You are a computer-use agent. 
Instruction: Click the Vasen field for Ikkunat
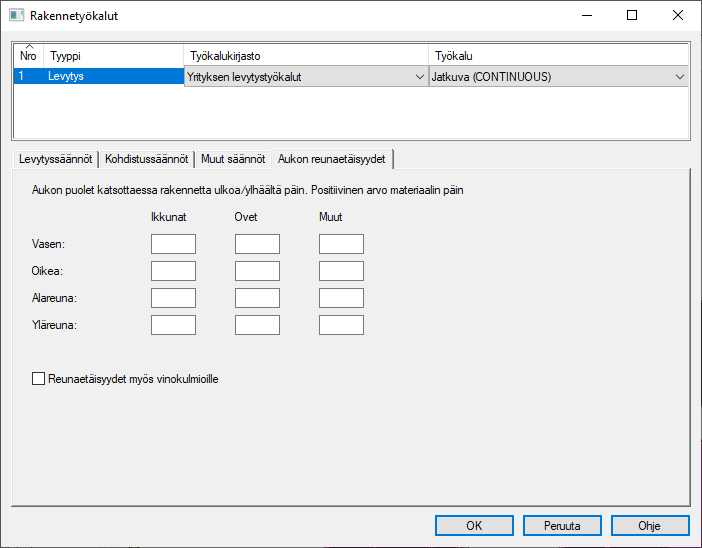[173, 244]
